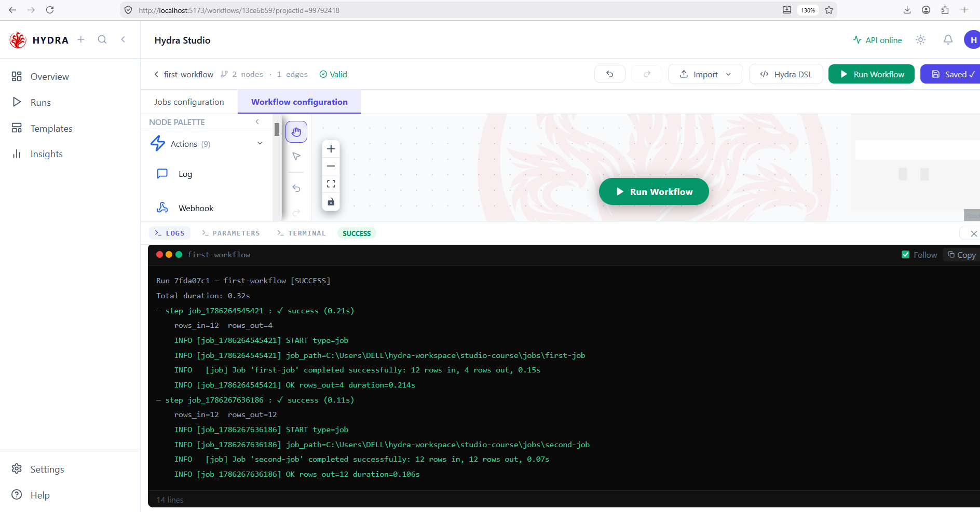Image resolution: width=980 pixels, height=512 pixels.
Task: Click the API online status indicator
Action: coord(877,40)
